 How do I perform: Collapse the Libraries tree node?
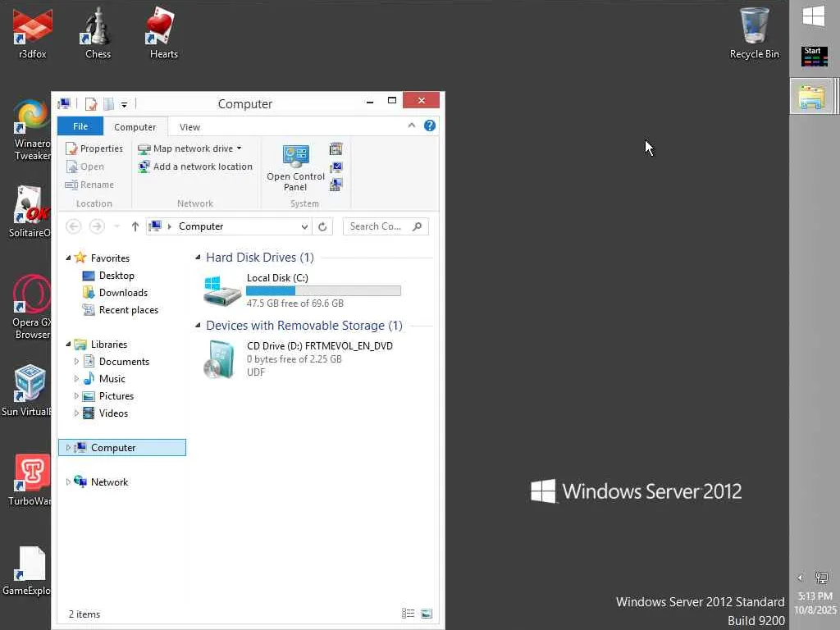(68, 345)
